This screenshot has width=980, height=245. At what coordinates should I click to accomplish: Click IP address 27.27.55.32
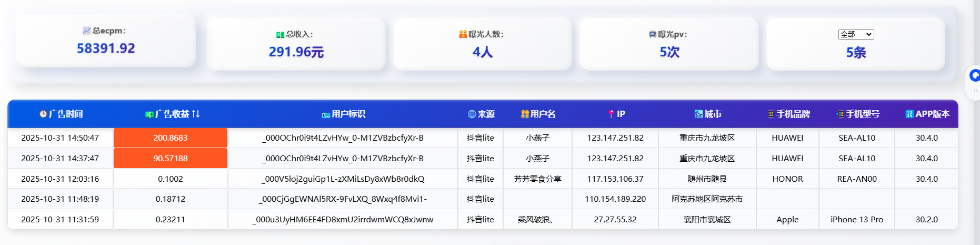pyautogui.click(x=615, y=220)
